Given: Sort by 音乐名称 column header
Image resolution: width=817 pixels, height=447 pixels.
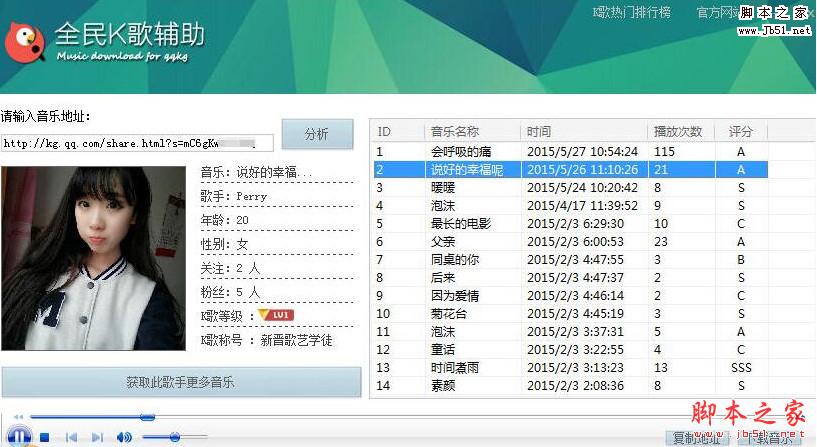Looking at the screenshot, I should [473, 131].
